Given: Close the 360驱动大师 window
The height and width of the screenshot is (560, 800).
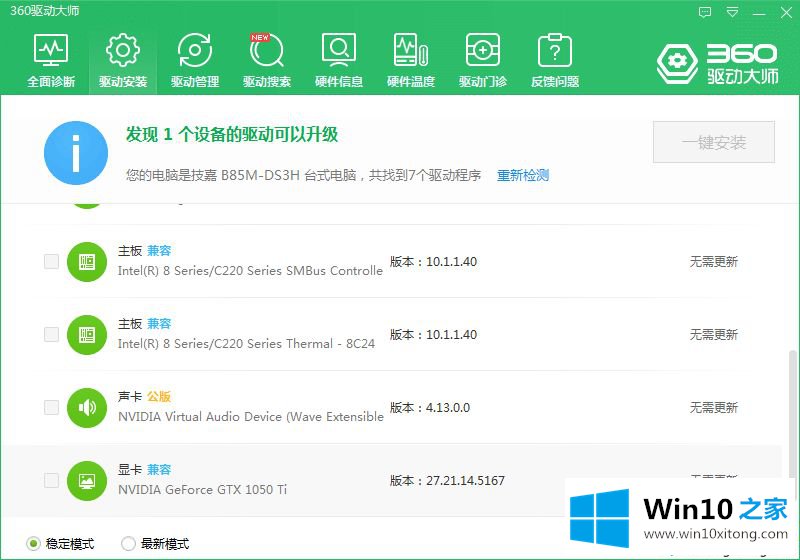Looking at the screenshot, I should coord(786,12).
